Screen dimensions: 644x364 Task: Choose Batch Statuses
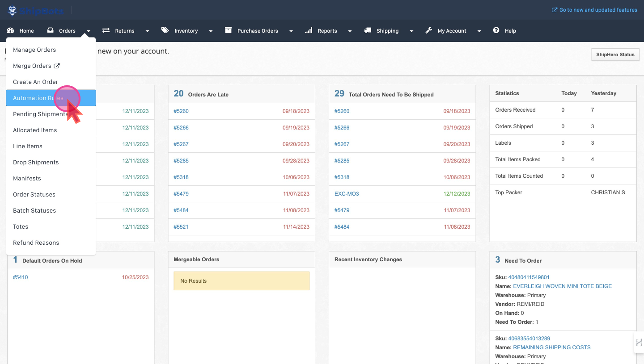click(x=51, y=210)
